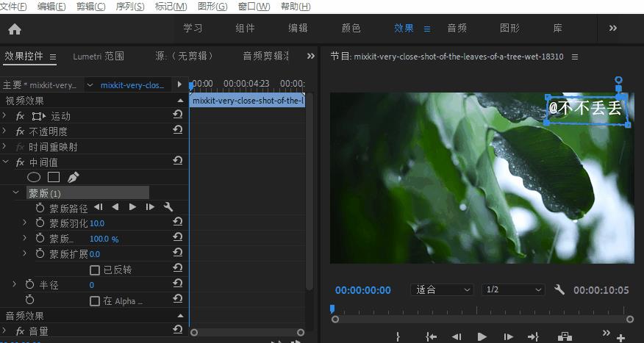Go to In point button

coord(431,337)
